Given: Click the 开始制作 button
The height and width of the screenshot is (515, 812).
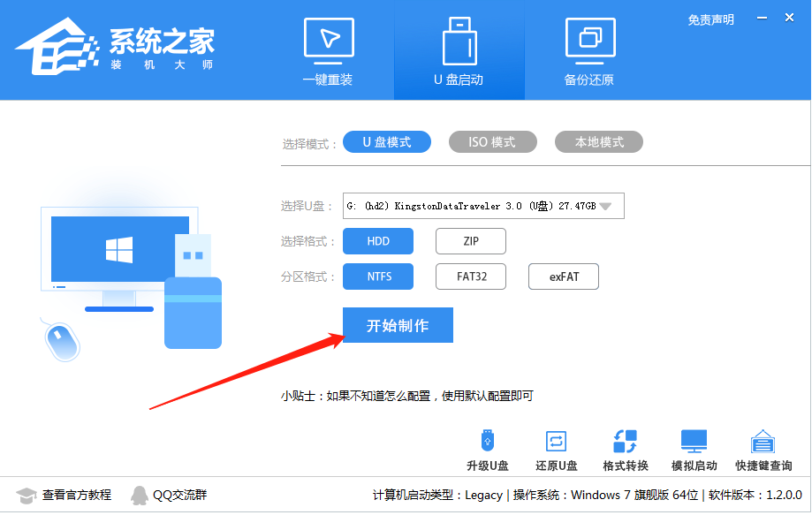Looking at the screenshot, I should pyautogui.click(x=397, y=324).
